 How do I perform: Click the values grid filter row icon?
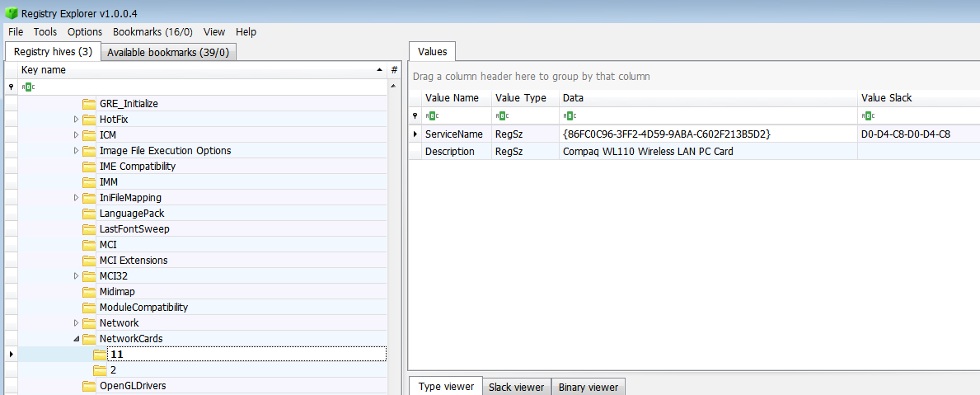pos(415,115)
